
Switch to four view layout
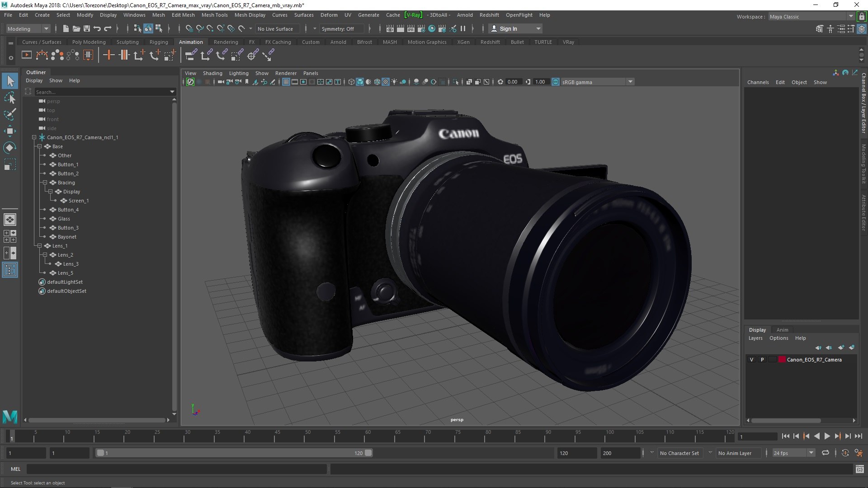tap(10, 236)
